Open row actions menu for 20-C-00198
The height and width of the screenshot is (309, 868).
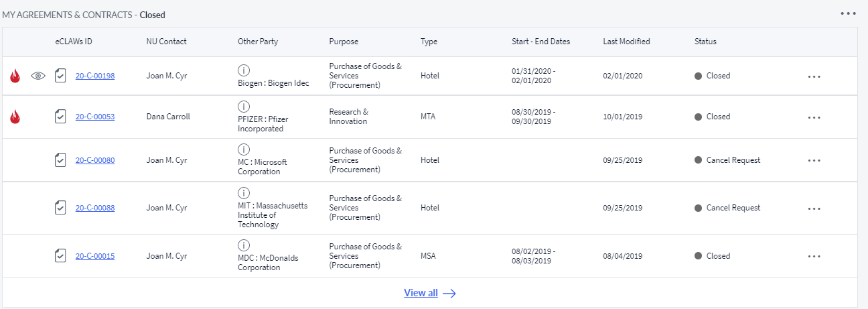pyautogui.click(x=814, y=76)
